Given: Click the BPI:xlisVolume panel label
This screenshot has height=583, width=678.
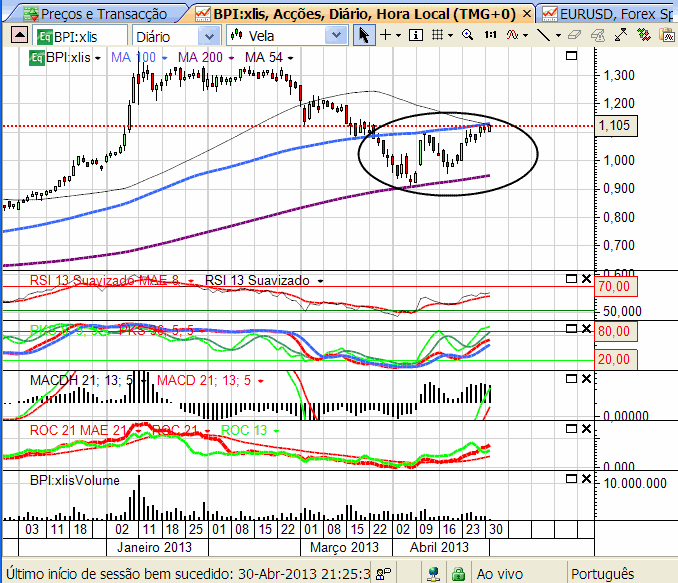Looking at the screenshot, I should point(75,480).
